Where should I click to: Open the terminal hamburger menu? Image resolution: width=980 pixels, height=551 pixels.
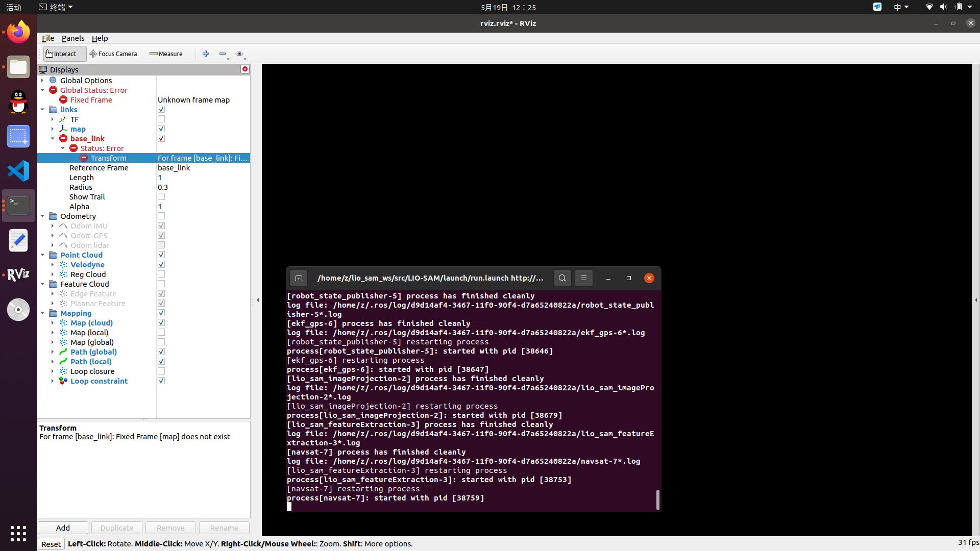coord(584,278)
